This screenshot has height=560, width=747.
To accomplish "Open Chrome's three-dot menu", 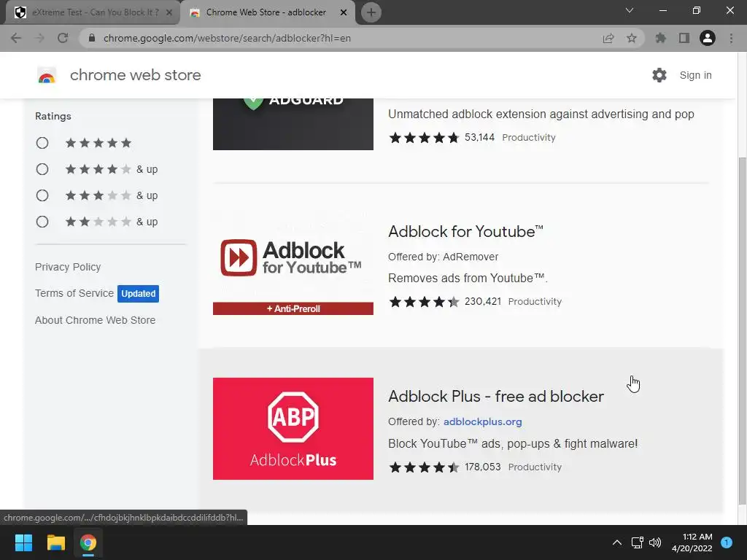I will click(731, 38).
